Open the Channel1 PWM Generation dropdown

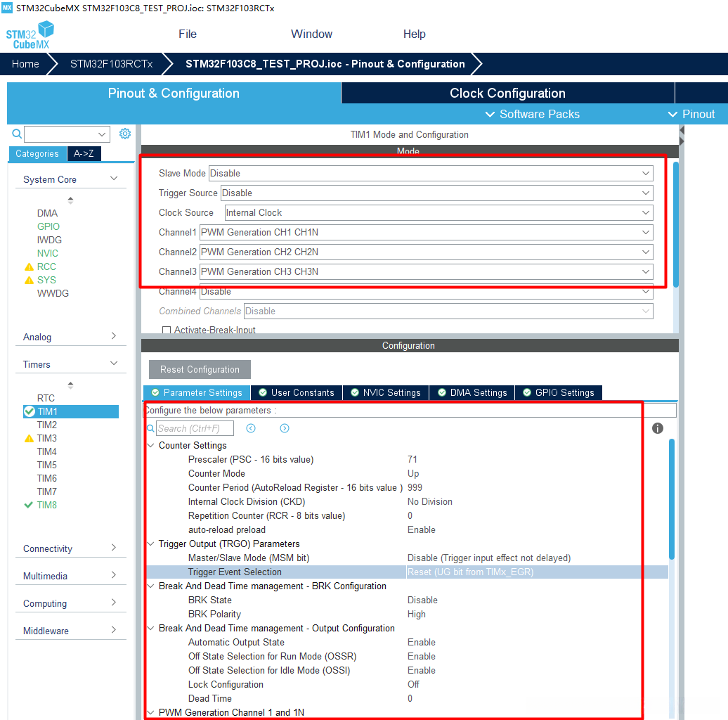pos(427,232)
